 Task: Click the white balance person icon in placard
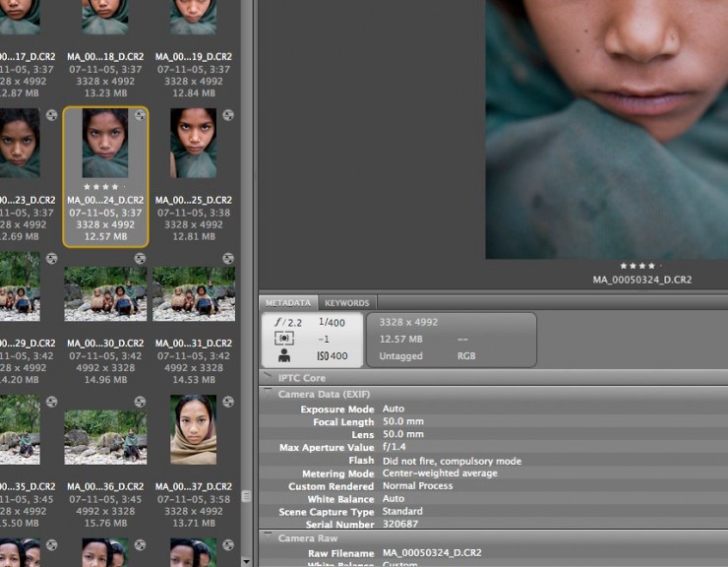[284, 355]
